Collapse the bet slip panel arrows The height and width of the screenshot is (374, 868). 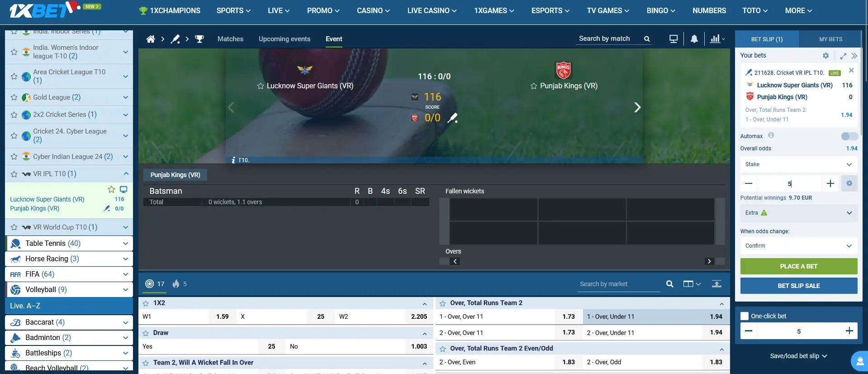[x=854, y=56]
